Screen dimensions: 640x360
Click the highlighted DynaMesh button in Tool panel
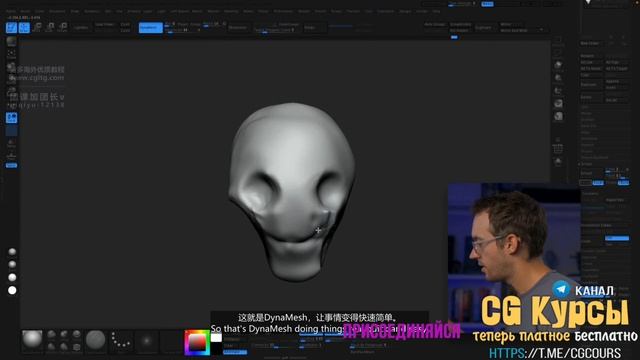point(617,238)
